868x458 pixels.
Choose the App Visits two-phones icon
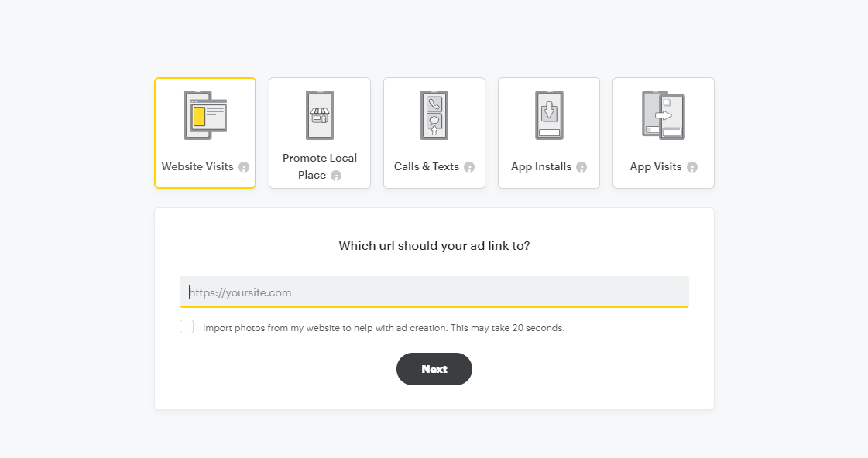[x=664, y=115]
